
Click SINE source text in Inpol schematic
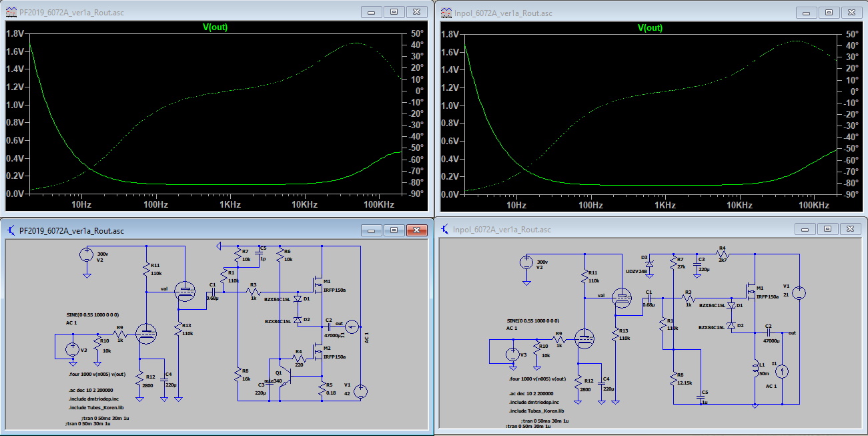(x=533, y=321)
